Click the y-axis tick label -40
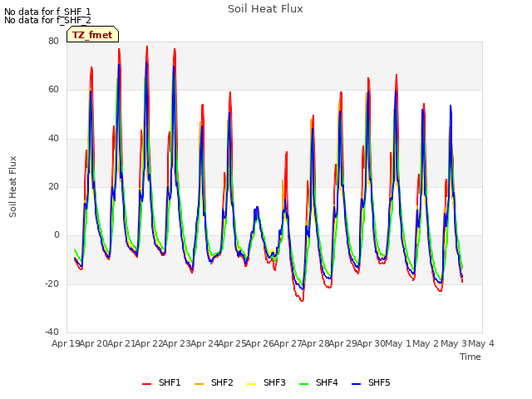 click(52, 332)
